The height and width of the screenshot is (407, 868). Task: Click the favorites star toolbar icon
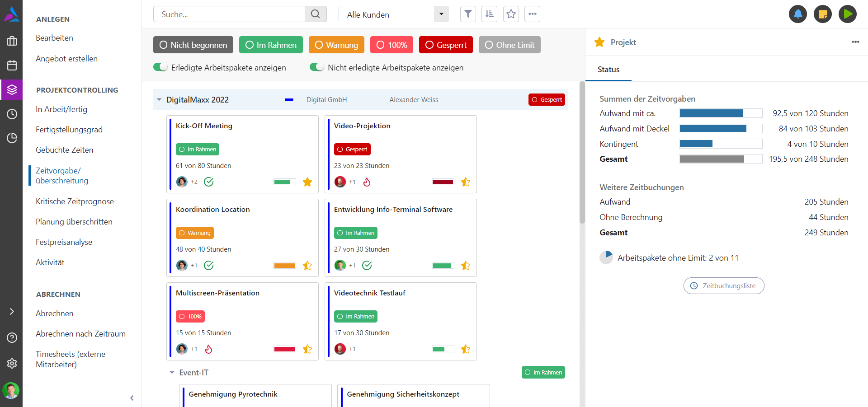click(511, 14)
